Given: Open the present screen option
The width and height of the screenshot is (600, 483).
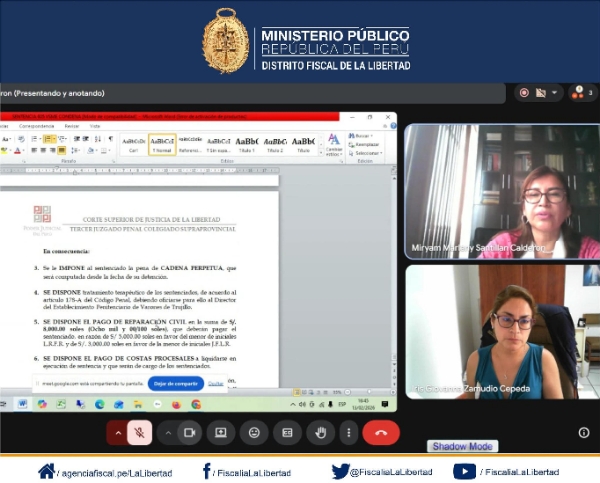Looking at the screenshot, I should click(x=221, y=433).
